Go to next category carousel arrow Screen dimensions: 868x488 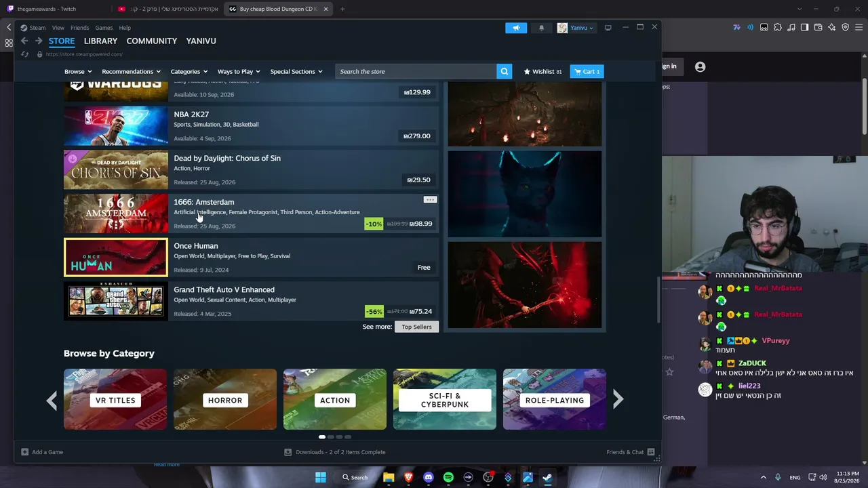tap(618, 399)
